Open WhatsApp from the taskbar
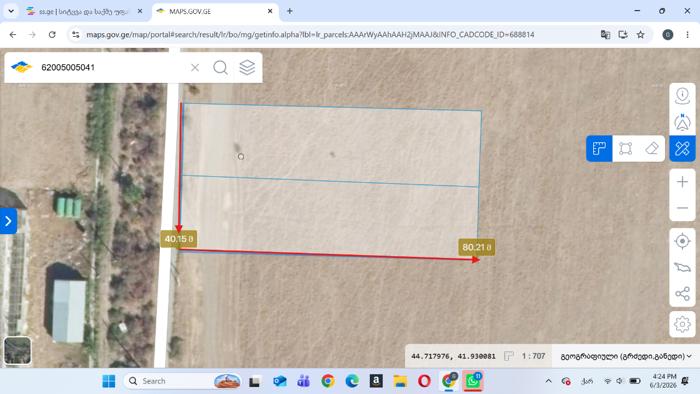 pyautogui.click(x=472, y=381)
